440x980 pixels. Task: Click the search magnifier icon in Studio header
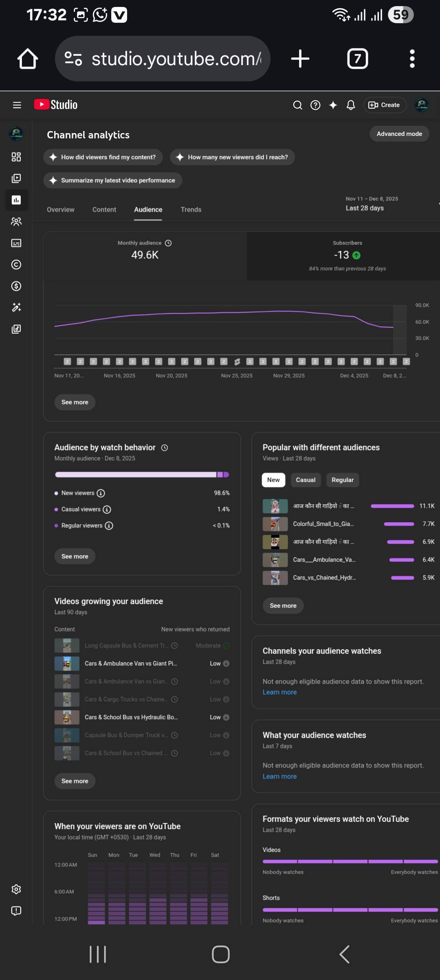click(297, 105)
